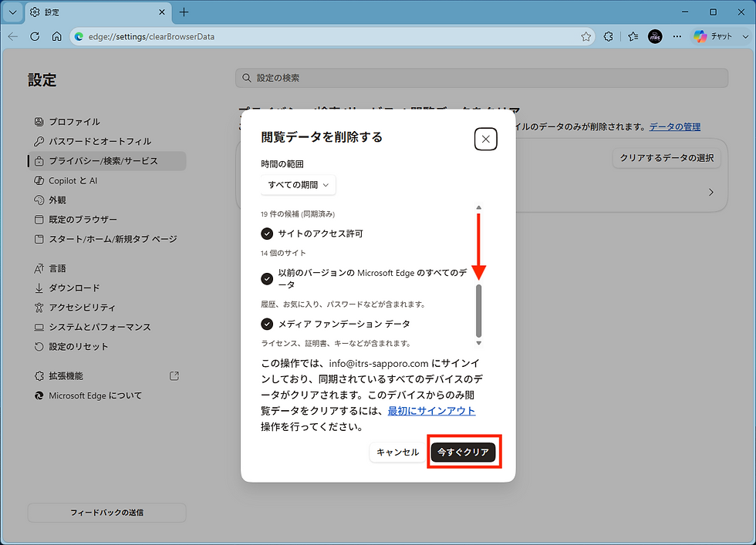Open the すべての期間 time range dropdown
This screenshot has width=756, height=545.
click(298, 185)
